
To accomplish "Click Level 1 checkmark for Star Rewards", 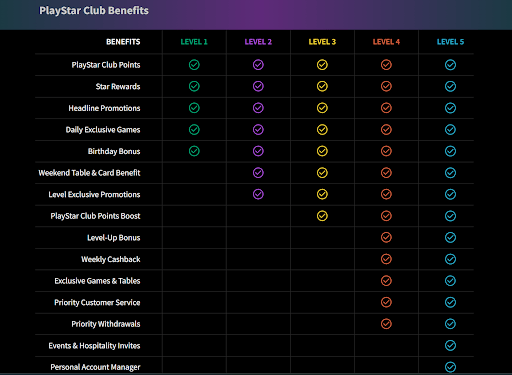I will [x=194, y=86].
